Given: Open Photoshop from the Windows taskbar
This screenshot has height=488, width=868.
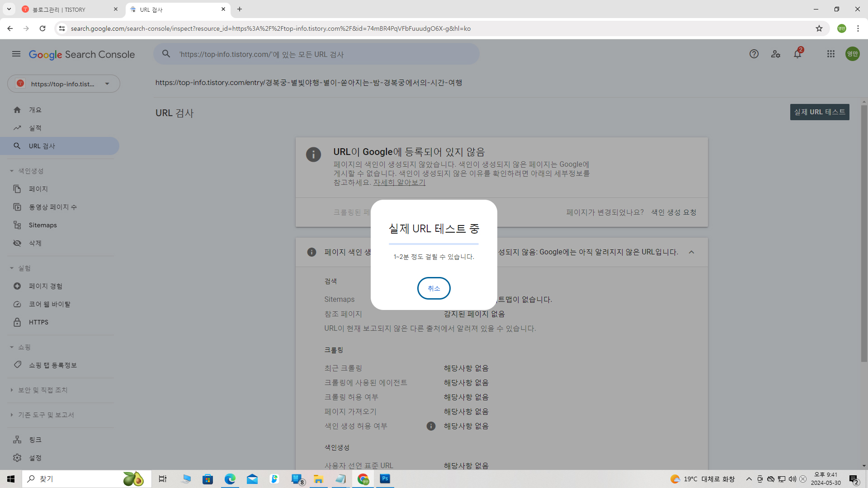Looking at the screenshot, I should click(385, 479).
